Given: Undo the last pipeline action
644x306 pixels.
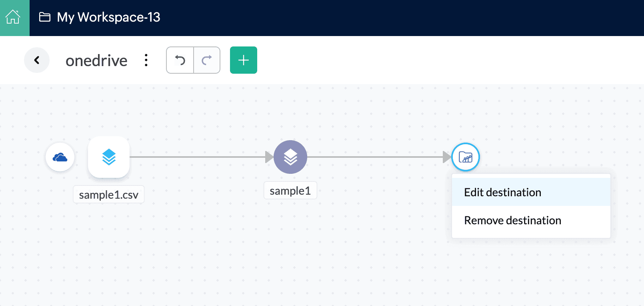Looking at the screenshot, I should [180, 60].
